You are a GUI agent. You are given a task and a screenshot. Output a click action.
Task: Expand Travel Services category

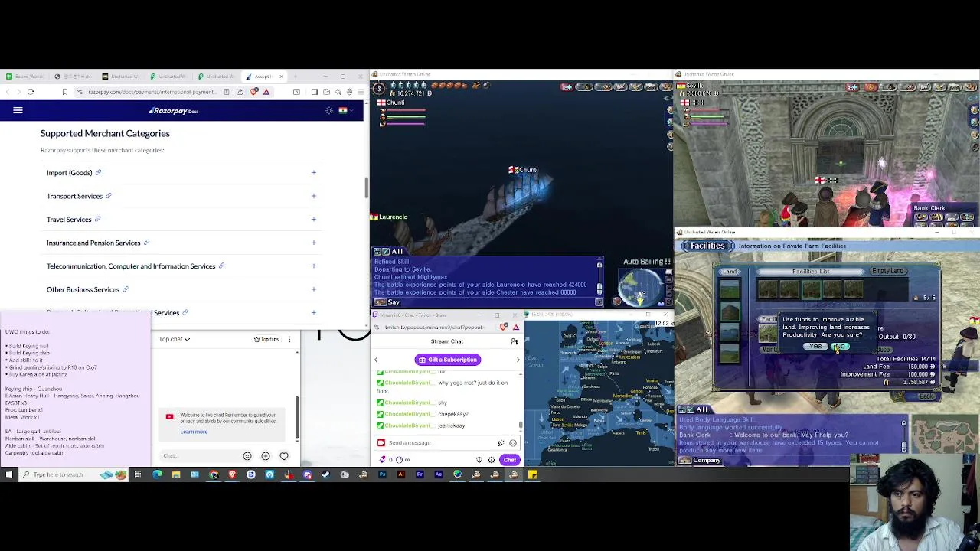[x=181, y=220]
